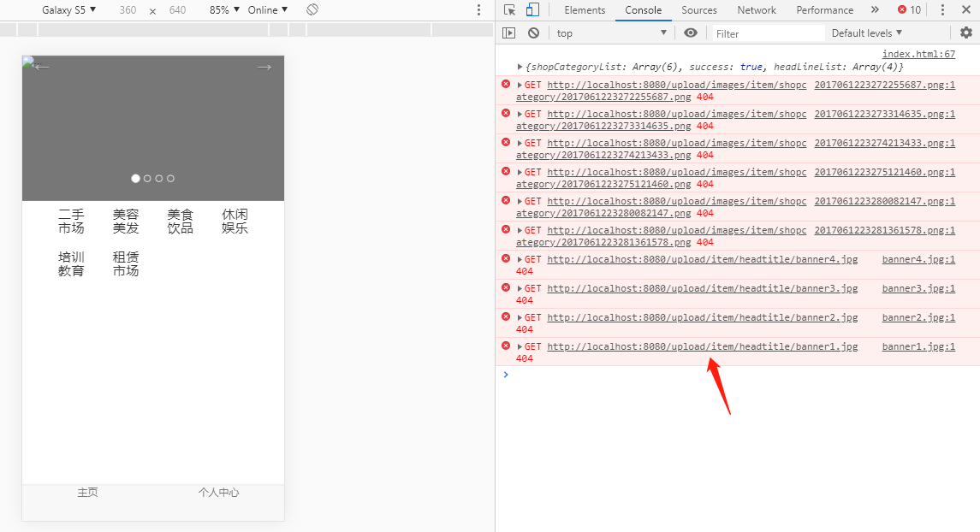Switch to the Network tab
The image size is (980, 532).
click(757, 10)
